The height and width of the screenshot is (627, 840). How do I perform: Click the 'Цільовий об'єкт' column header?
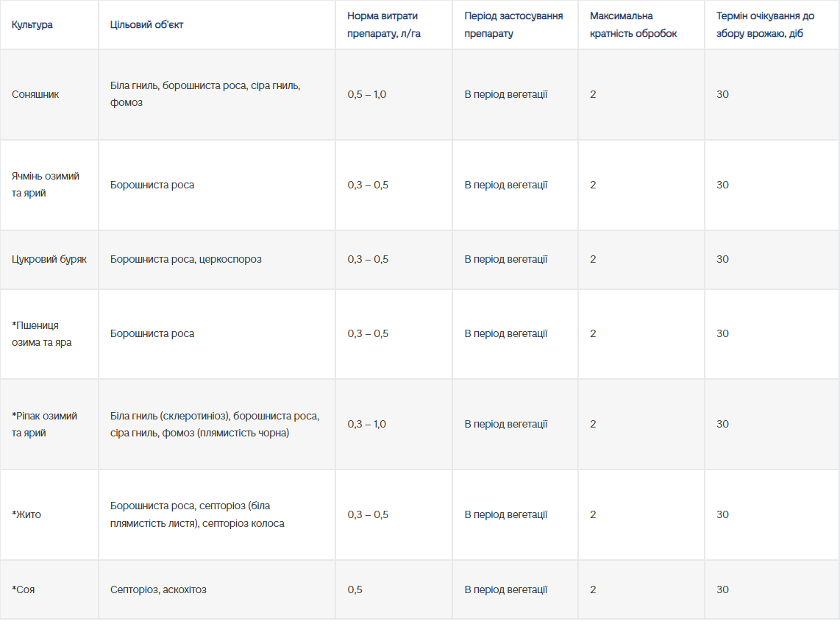(x=147, y=24)
